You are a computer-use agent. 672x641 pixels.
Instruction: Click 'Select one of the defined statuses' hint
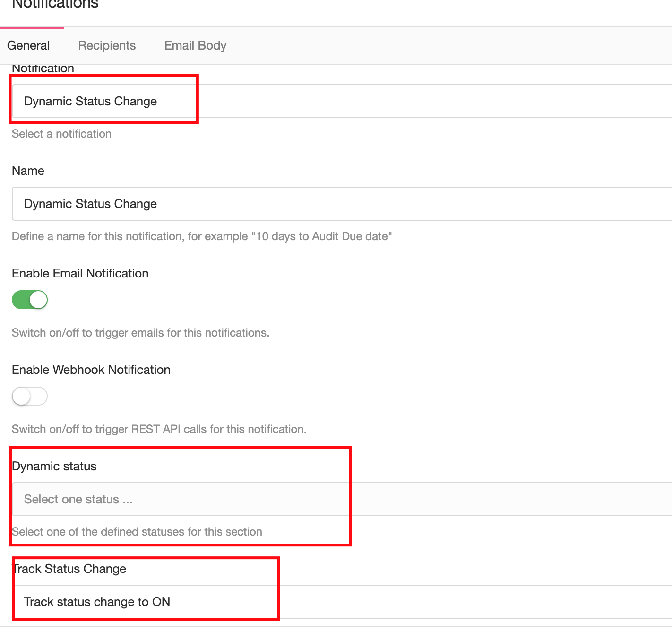coord(137,532)
